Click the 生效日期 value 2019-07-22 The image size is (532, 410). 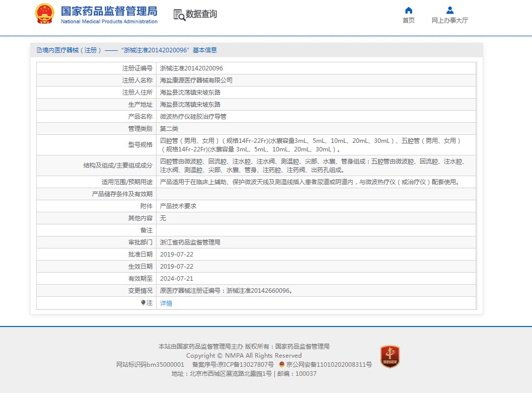pyautogui.click(x=177, y=267)
